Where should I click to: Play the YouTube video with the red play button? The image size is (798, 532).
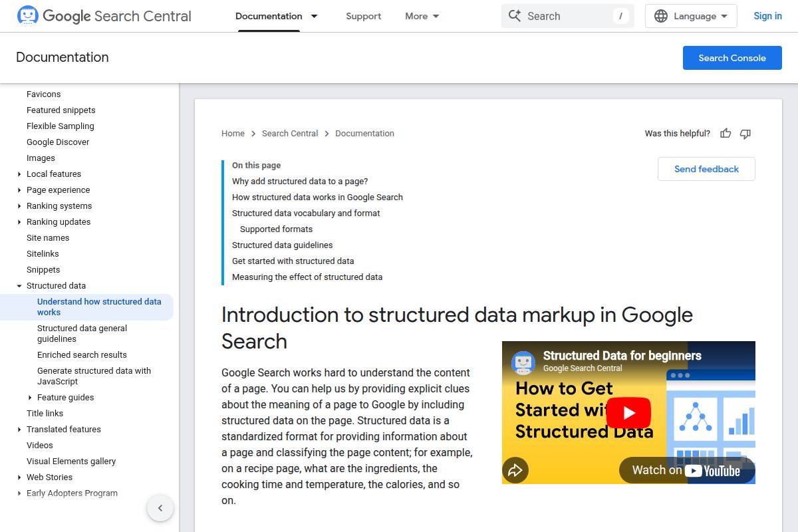coord(628,412)
